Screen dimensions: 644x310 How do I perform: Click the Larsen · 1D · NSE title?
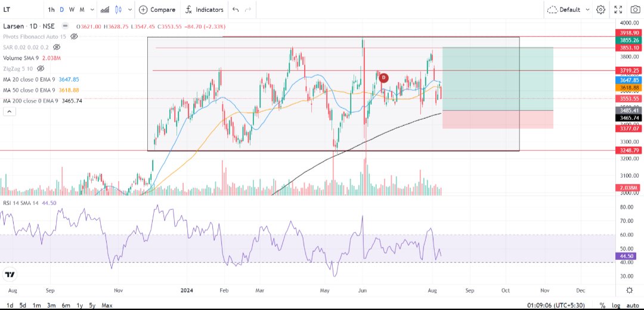(29, 26)
